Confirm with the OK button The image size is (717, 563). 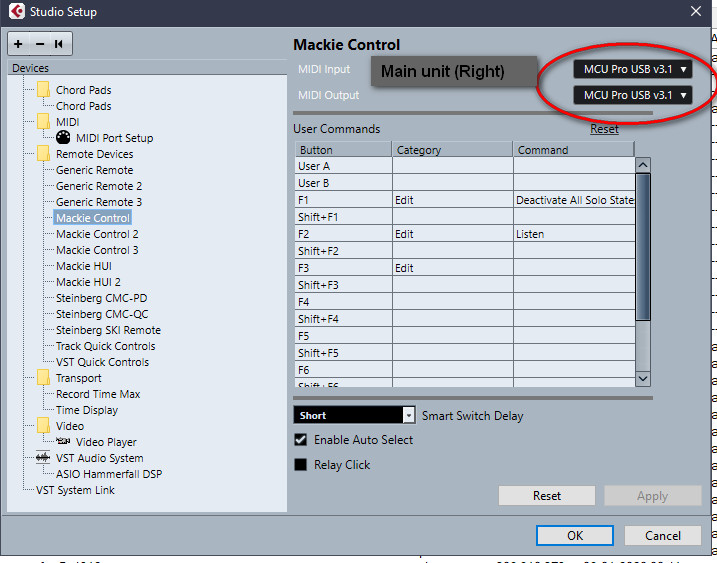coord(575,536)
